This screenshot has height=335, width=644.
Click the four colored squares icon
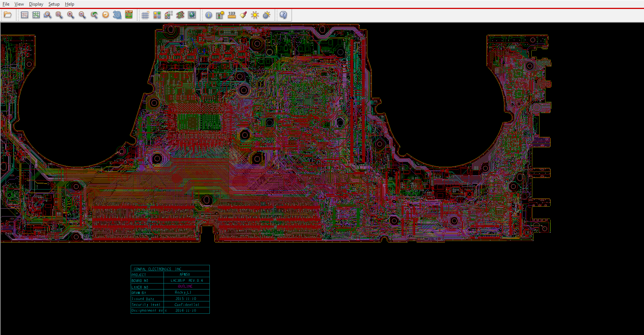coord(157,15)
